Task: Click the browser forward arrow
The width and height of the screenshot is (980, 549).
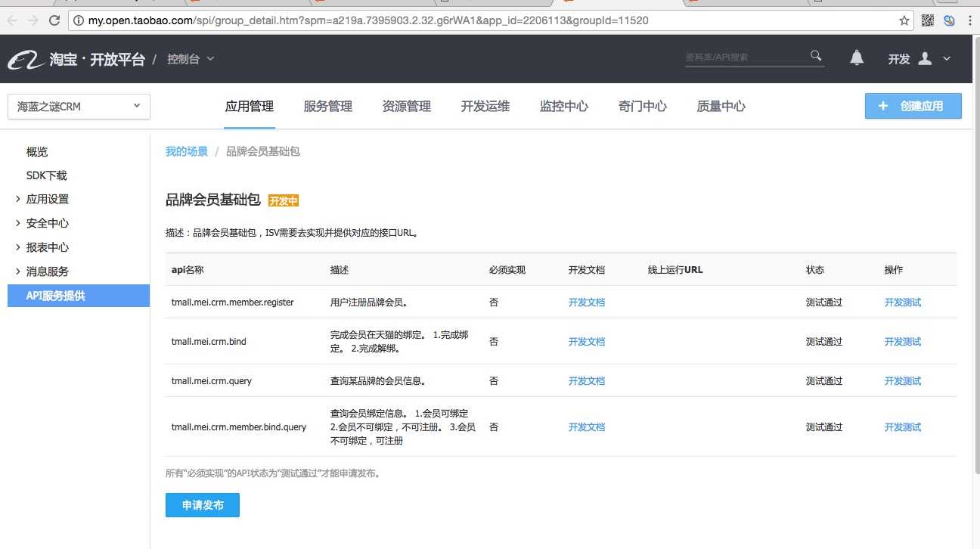Action: (33, 21)
